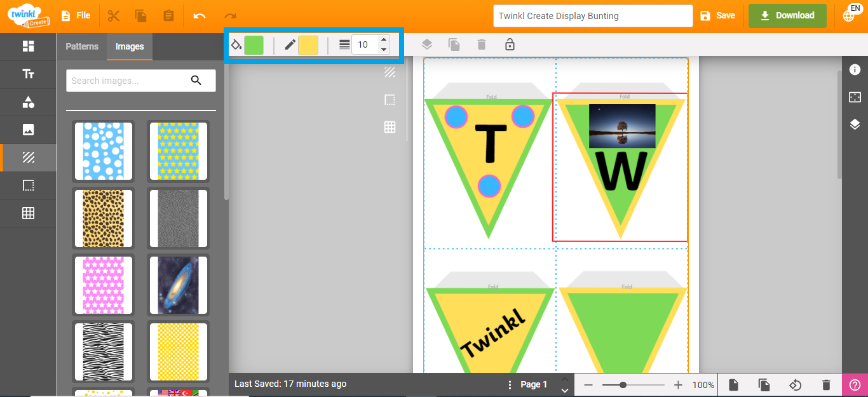Viewport: 868px width, 397px height.
Task: Adjust the zoom slider
Action: (x=634, y=385)
